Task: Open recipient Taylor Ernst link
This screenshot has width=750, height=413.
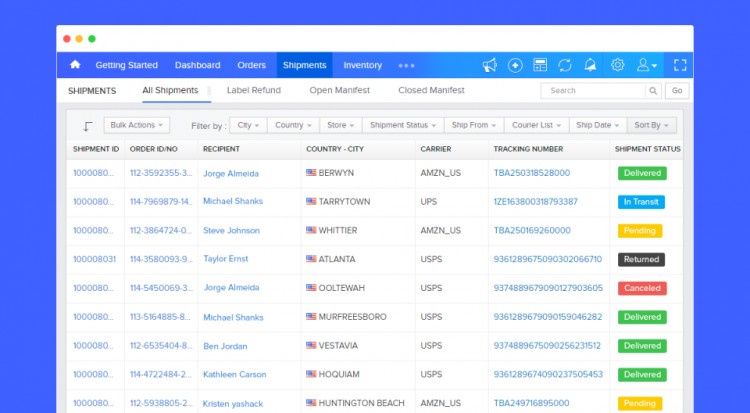Action: coord(226,259)
